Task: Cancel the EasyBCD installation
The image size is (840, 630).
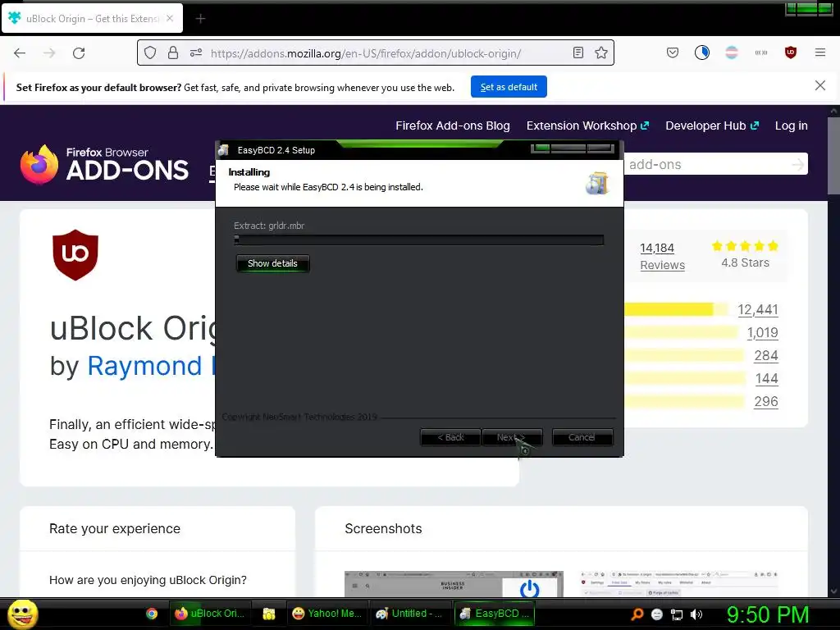Action: point(582,437)
